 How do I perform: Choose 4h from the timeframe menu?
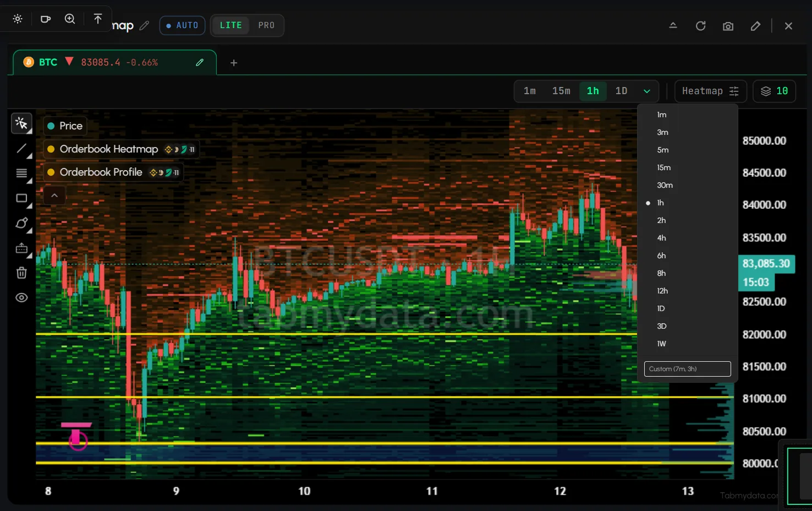pyautogui.click(x=687, y=238)
